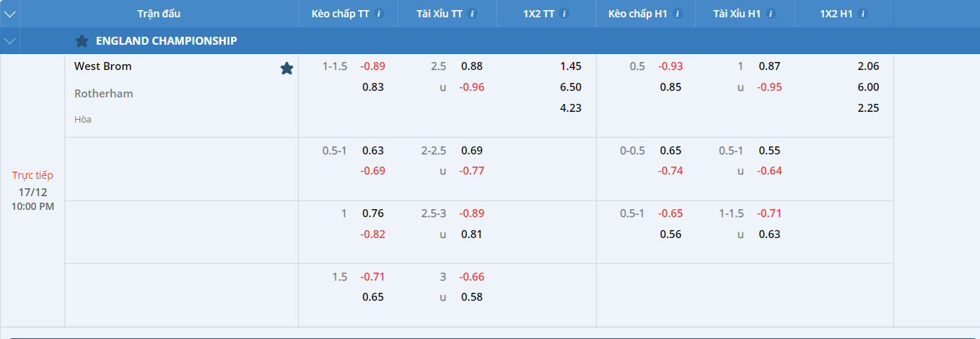Select Rotherham 1X2 TT odds 6.50
Viewport: 980px width, 339px height.
pos(570,87)
